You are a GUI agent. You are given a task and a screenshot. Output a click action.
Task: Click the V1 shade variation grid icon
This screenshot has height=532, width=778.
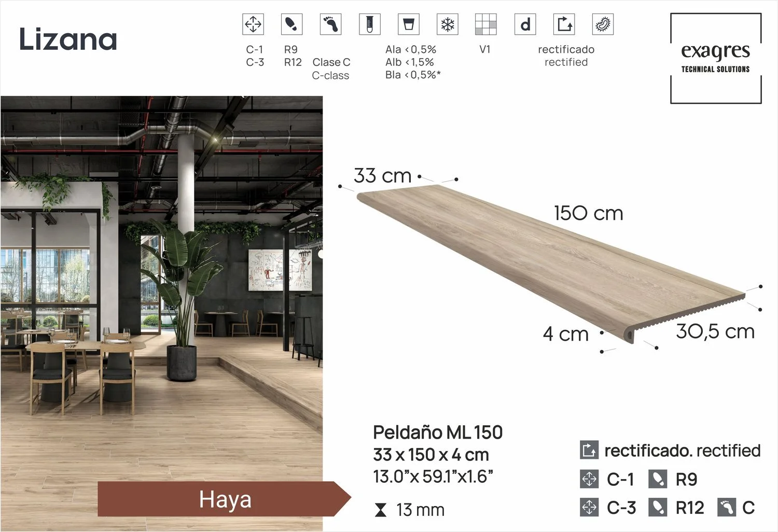tap(485, 24)
